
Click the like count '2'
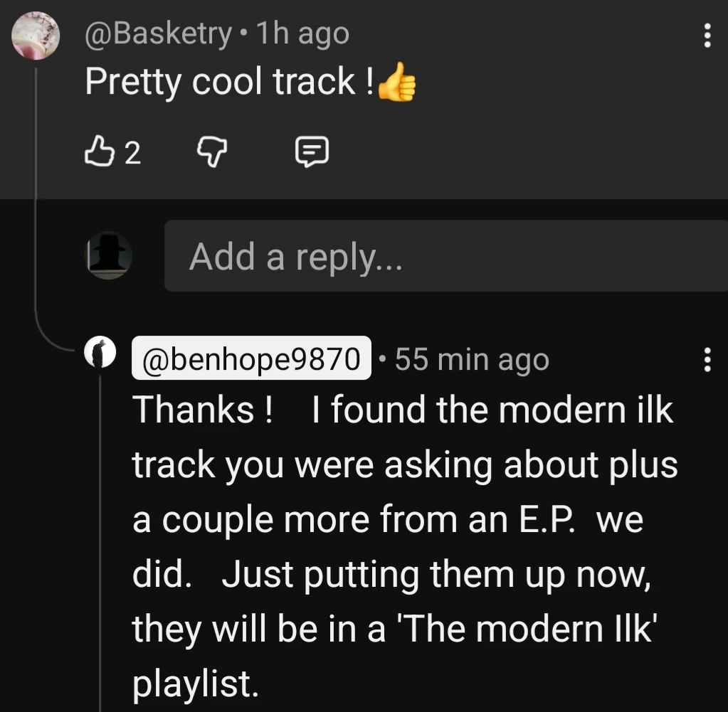[132, 152]
